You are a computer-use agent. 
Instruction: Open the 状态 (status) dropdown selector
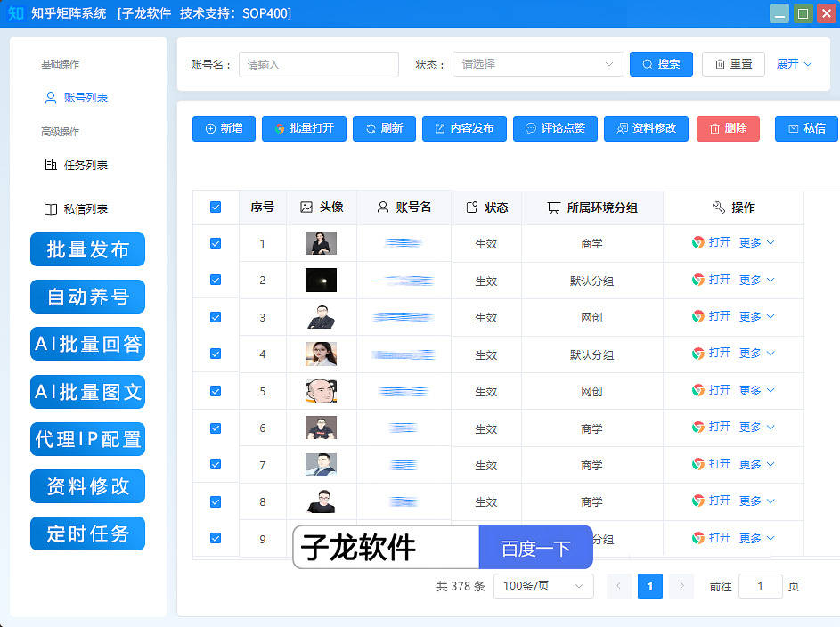pyautogui.click(x=537, y=65)
